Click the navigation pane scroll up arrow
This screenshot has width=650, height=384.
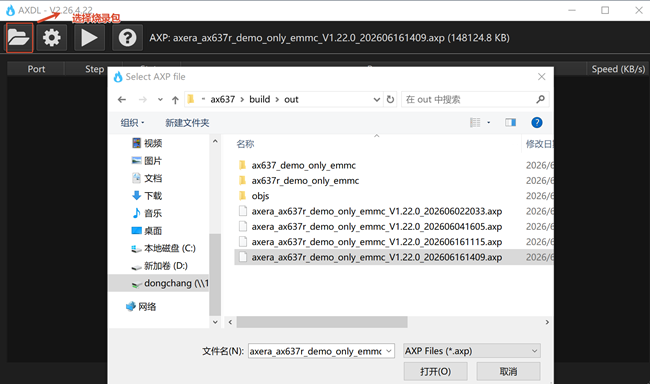click(215, 141)
